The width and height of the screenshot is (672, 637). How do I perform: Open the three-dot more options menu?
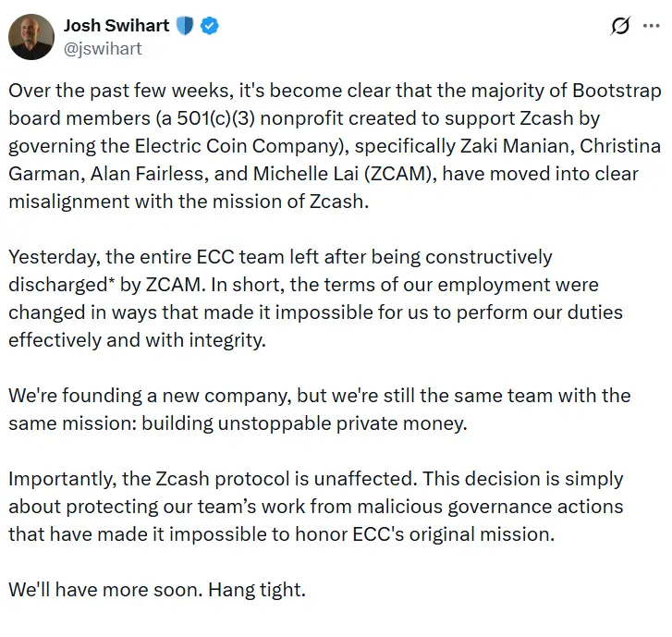point(651,26)
